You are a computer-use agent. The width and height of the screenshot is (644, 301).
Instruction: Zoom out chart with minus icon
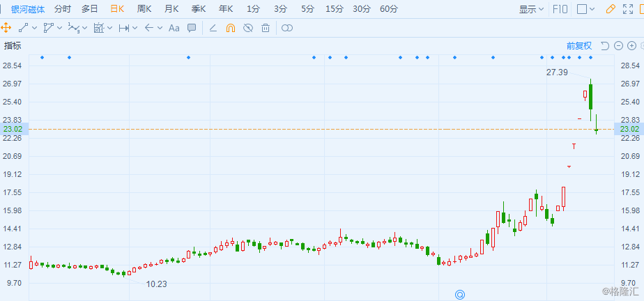pyautogui.click(x=618, y=46)
